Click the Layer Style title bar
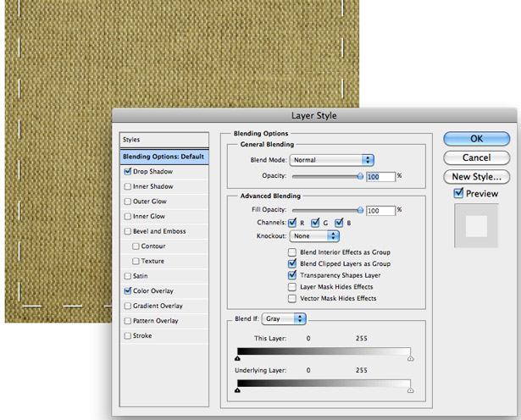Viewport: 521px width, 420px height. click(x=314, y=115)
